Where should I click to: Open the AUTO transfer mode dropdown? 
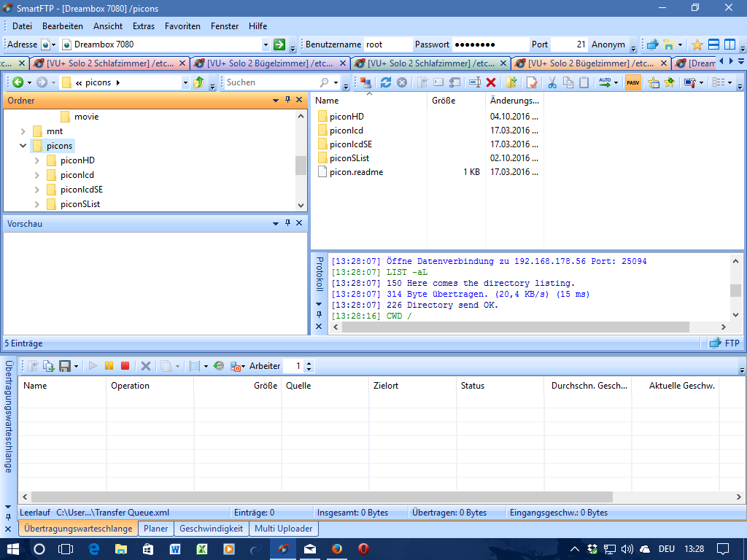tap(616, 82)
